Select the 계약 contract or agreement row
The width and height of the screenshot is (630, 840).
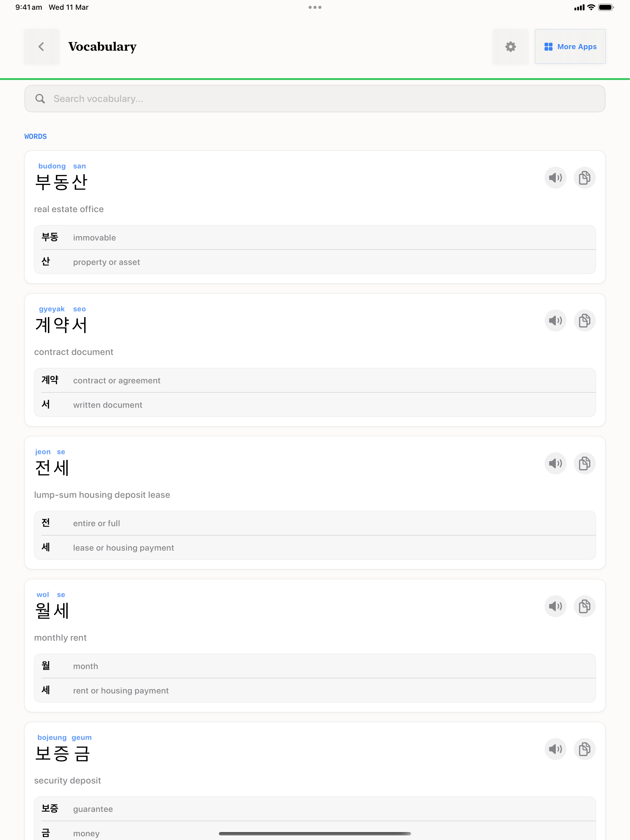[314, 381]
